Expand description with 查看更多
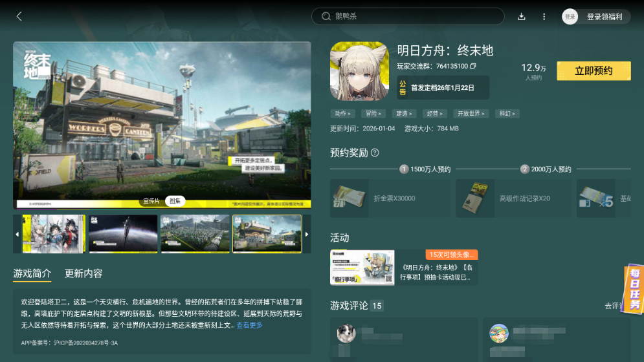 [x=249, y=325]
